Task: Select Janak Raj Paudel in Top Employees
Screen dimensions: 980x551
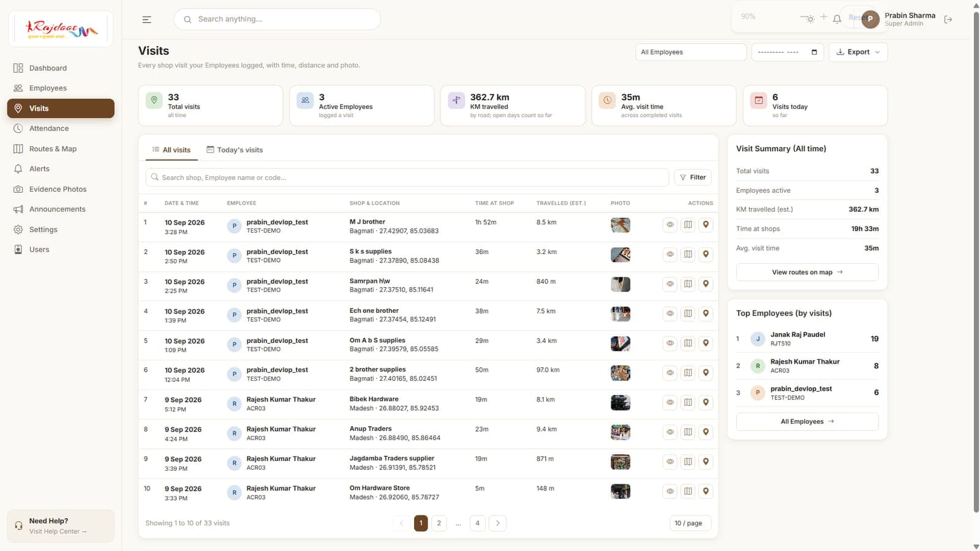Action: [x=807, y=339]
